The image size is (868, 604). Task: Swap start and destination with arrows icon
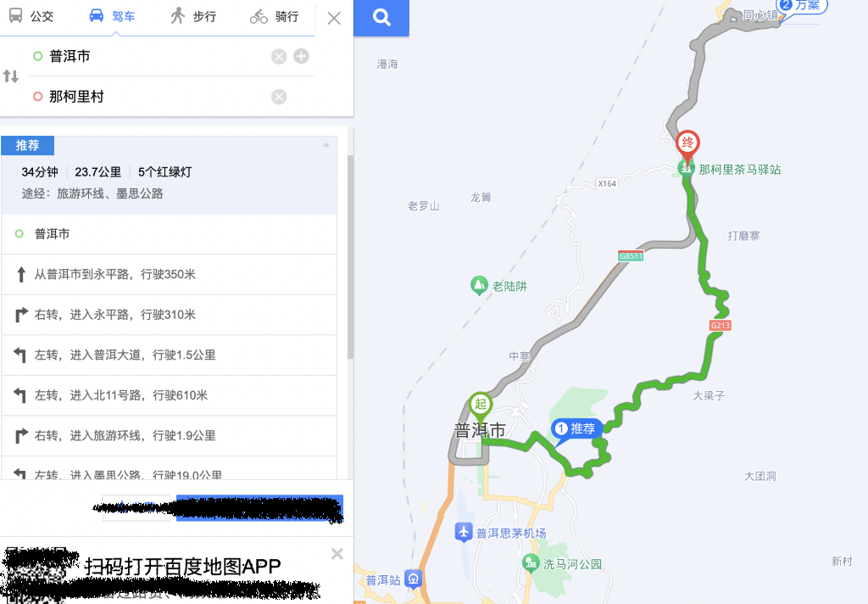click(x=11, y=75)
